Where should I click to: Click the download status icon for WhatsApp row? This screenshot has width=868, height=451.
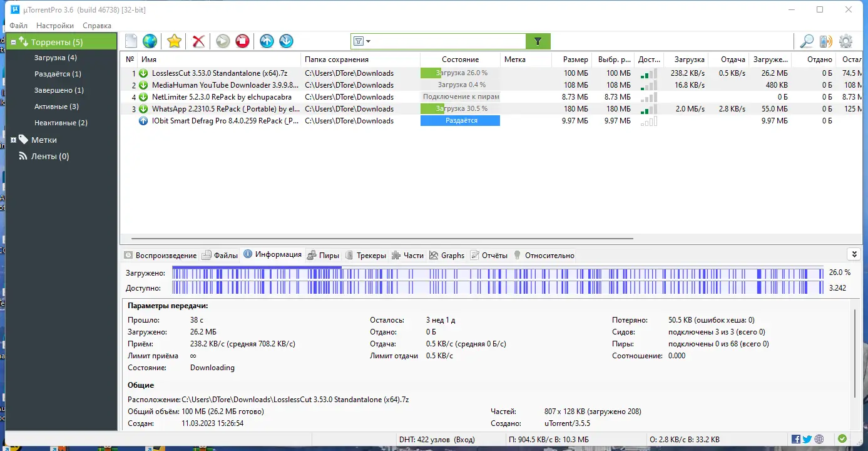pyautogui.click(x=143, y=109)
